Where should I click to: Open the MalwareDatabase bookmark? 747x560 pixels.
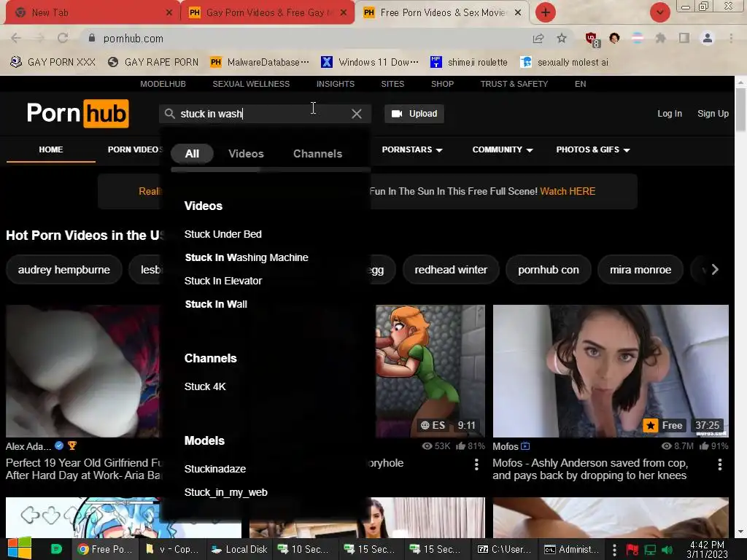260,63
